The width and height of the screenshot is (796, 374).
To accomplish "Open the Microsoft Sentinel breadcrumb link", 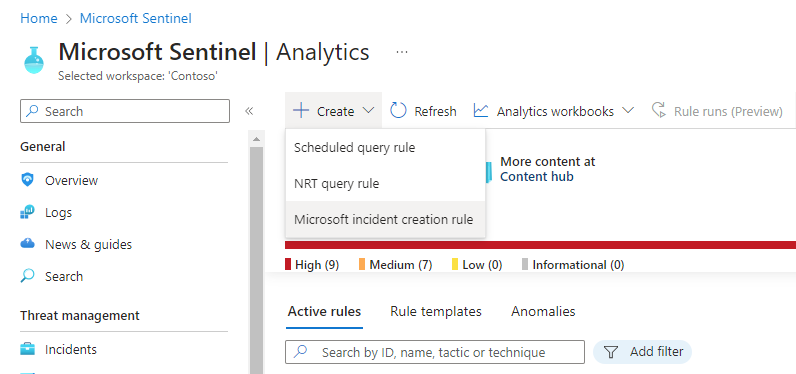I will (x=136, y=19).
